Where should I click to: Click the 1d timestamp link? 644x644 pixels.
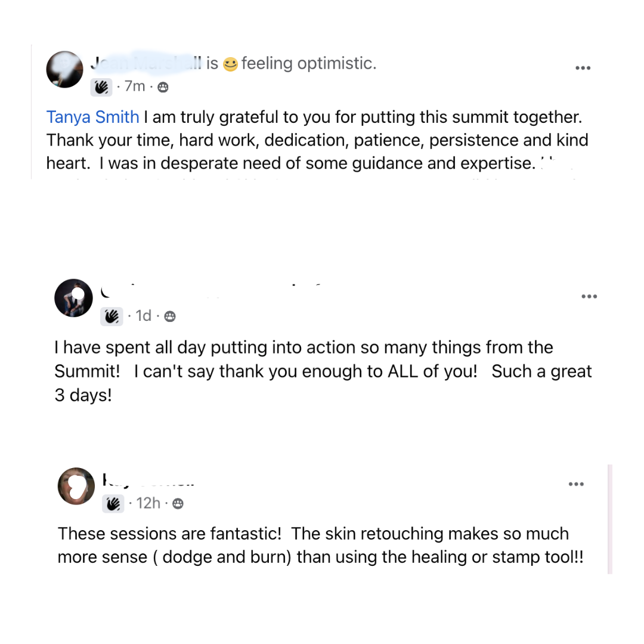coord(144,315)
